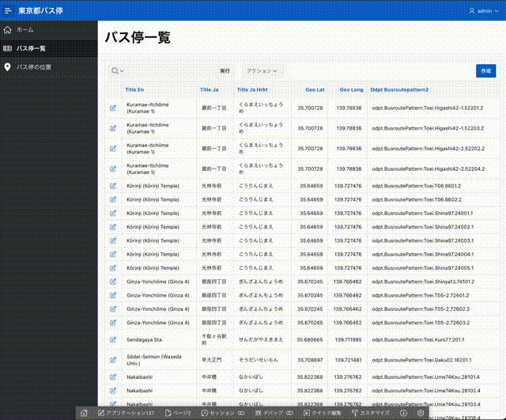Image resolution: width=506 pixels, height=420 pixels.
Task: Click the cell 'そうだいせいもん'
Action: (x=259, y=360)
